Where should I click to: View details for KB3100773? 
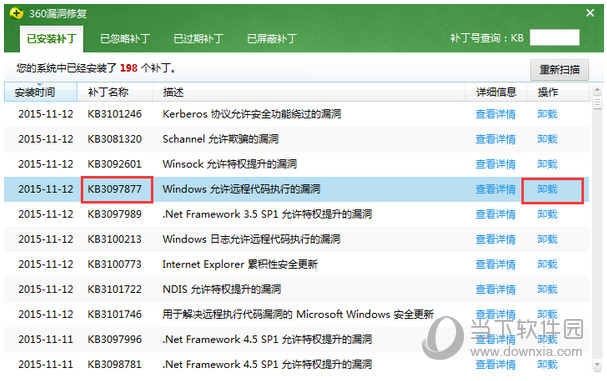click(496, 264)
